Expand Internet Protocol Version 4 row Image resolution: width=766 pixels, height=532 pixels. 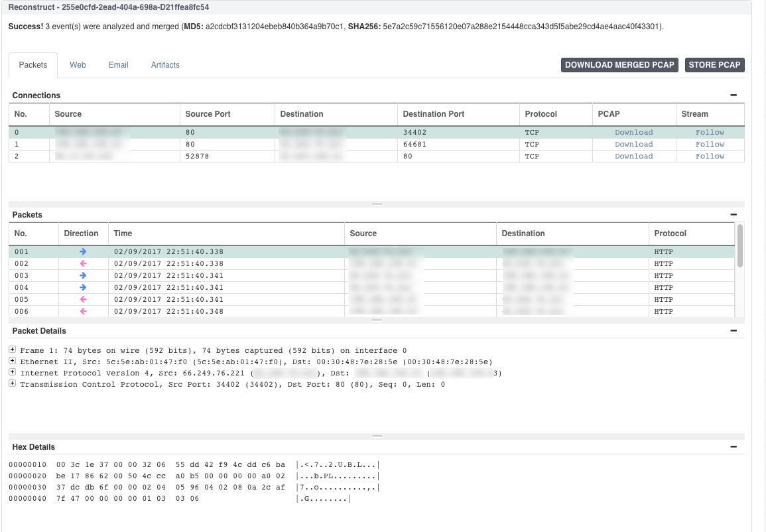[x=12, y=372]
